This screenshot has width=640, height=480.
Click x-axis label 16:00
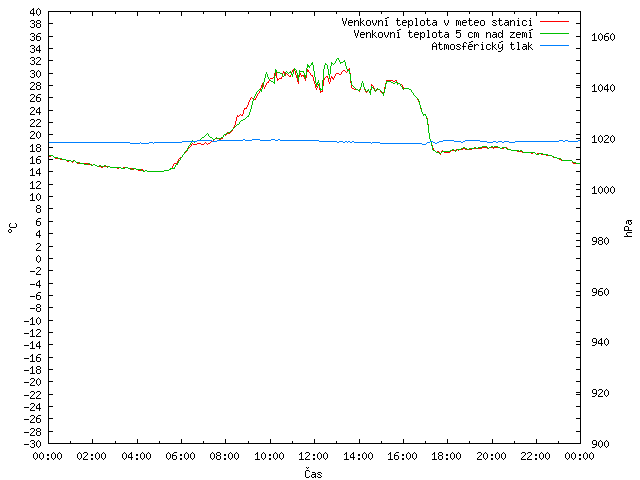pyautogui.click(x=402, y=456)
